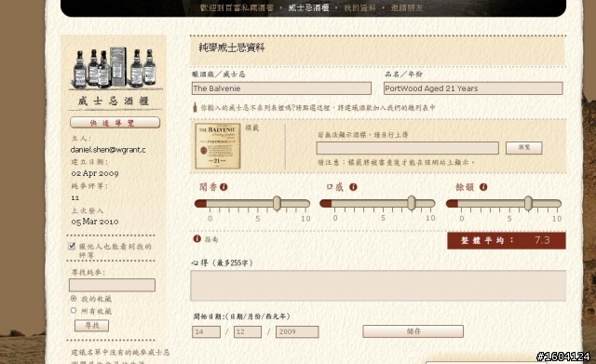
Task: Open 我的資料 in the top navigation
Action: (359, 7)
